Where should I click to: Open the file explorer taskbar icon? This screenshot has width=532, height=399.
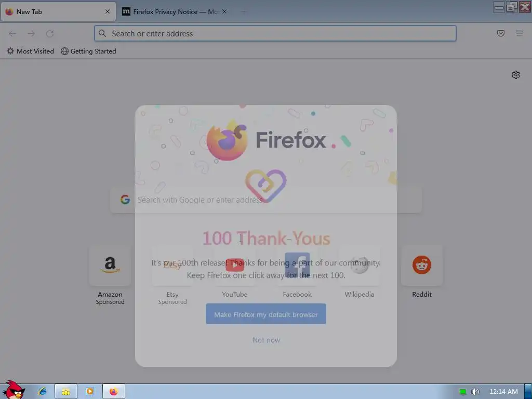[x=66, y=392]
